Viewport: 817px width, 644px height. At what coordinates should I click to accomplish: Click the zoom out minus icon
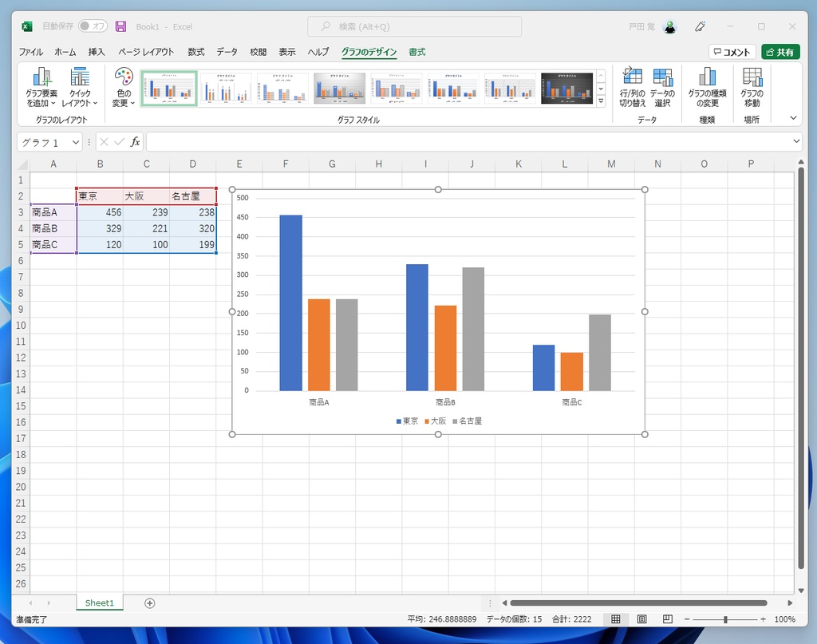687,619
